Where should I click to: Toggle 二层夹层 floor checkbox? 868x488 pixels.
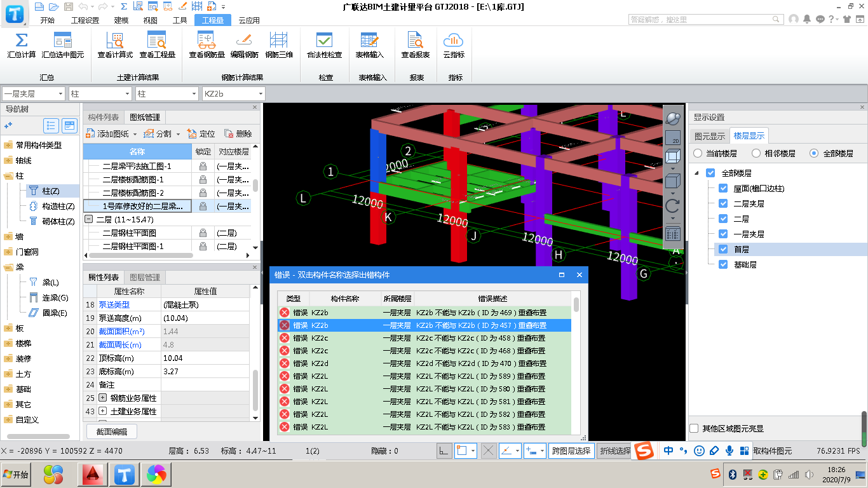pyautogui.click(x=723, y=203)
